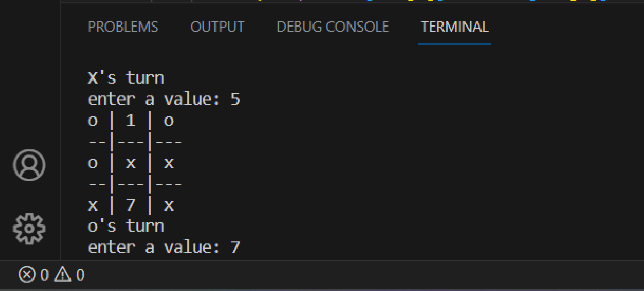Click the board's top row "o | 1 | o"
Viewport: 644px width, 291px height.
click(131, 121)
